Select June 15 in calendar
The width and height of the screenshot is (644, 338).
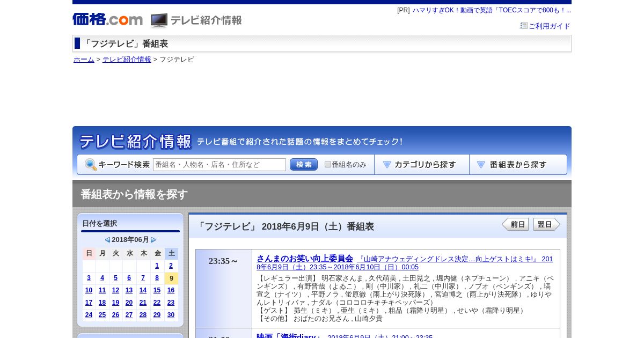pos(157,290)
